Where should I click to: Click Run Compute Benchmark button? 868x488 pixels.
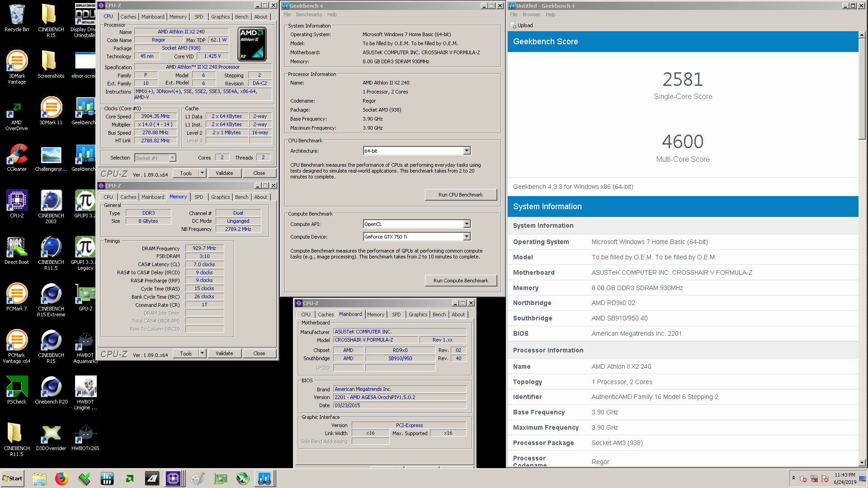point(461,281)
